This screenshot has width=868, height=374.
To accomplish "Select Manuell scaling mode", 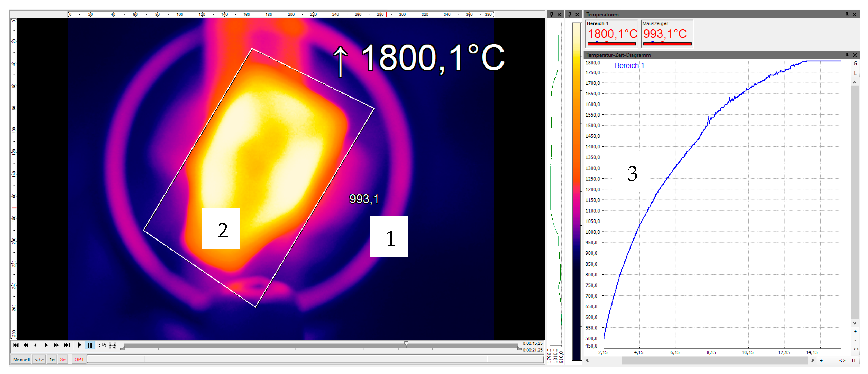I will coord(21,360).
